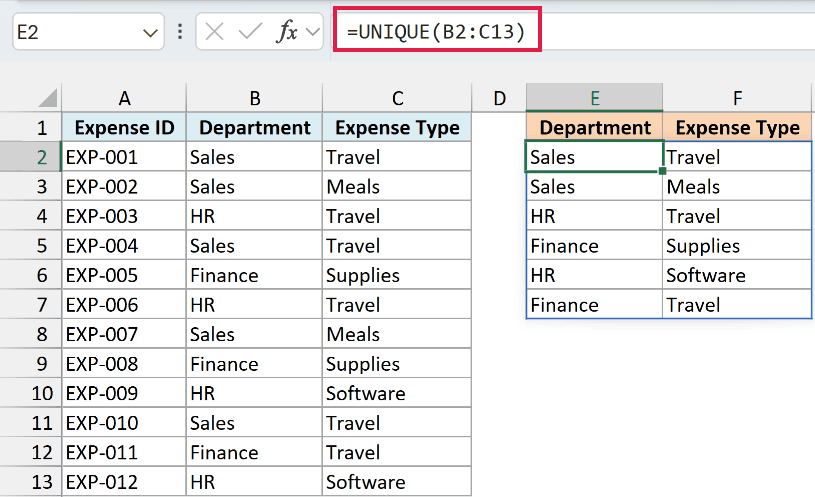Click the Cancel (X) formula icon
Image resolution: width=815 pixels, height=497 pixels.
(214, 32)
